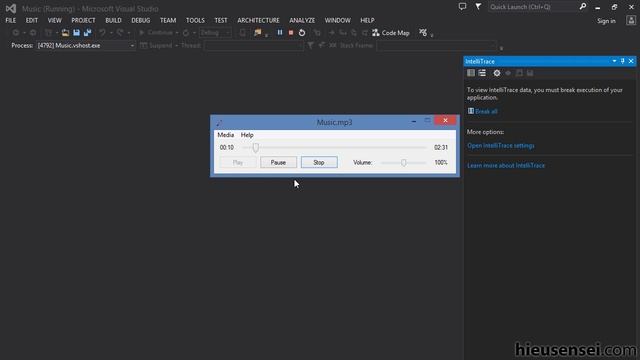Open the WINDOW menu
This screenshot has height=360, width=640.
pyautogui.click(x=338, y=20)
